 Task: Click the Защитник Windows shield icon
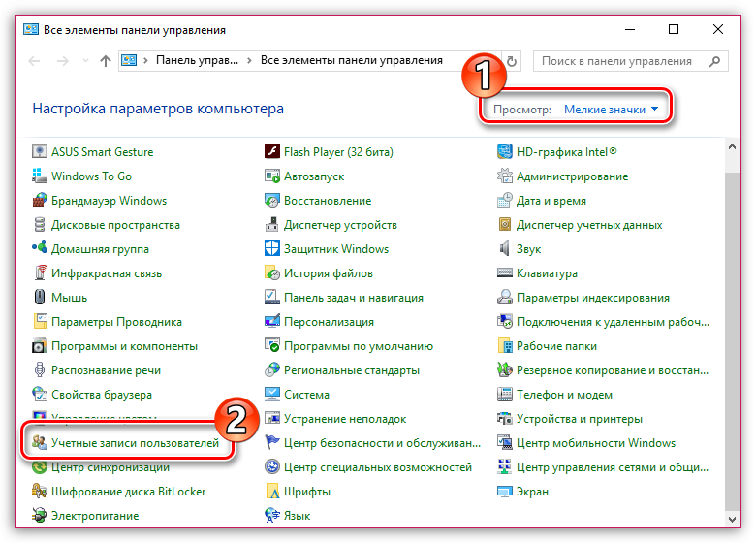(x=272, y=248)
